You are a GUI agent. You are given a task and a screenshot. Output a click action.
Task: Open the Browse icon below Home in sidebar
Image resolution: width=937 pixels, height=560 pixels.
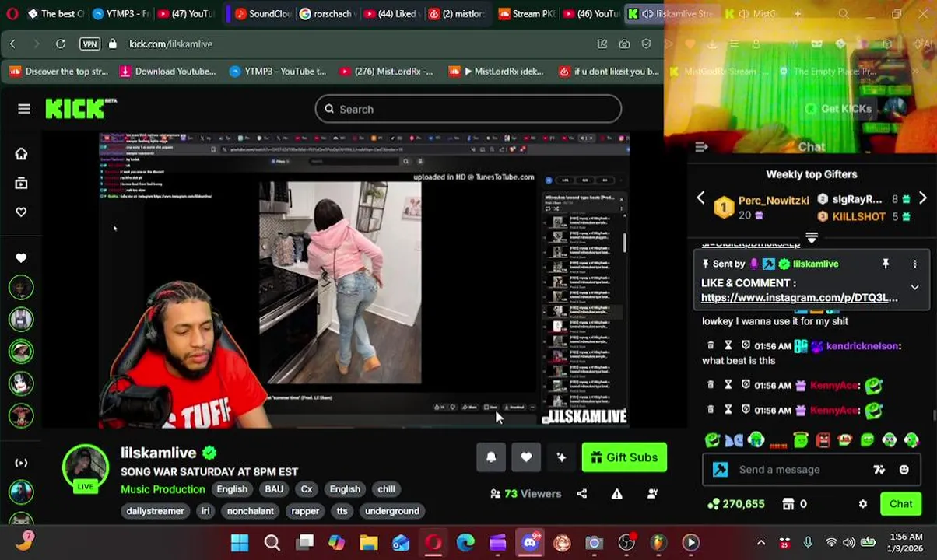tap(21, 184)
